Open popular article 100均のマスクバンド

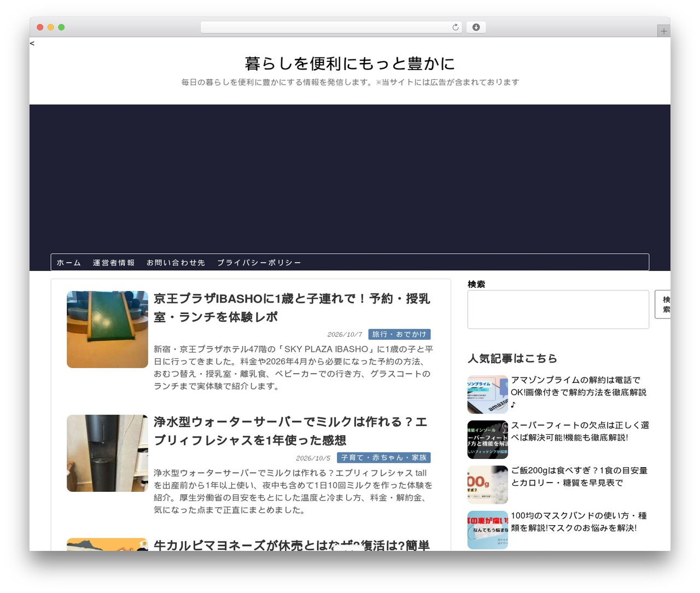click(x=579, y=522)
